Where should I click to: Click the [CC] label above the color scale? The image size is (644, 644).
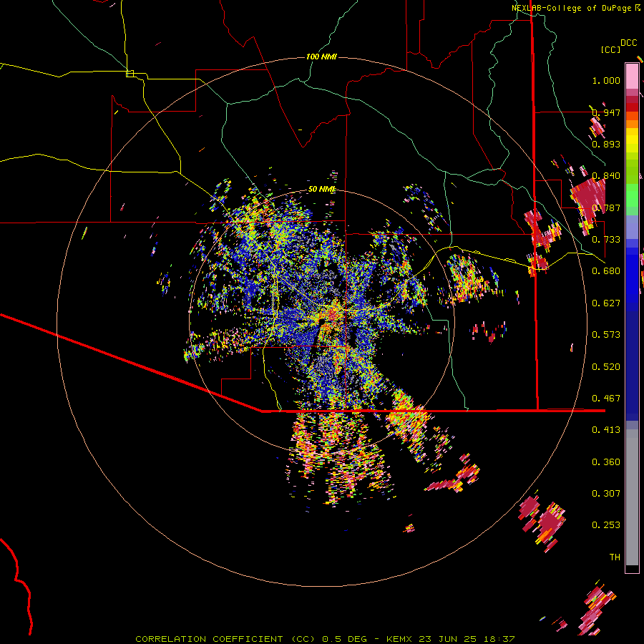click(611, 49)
